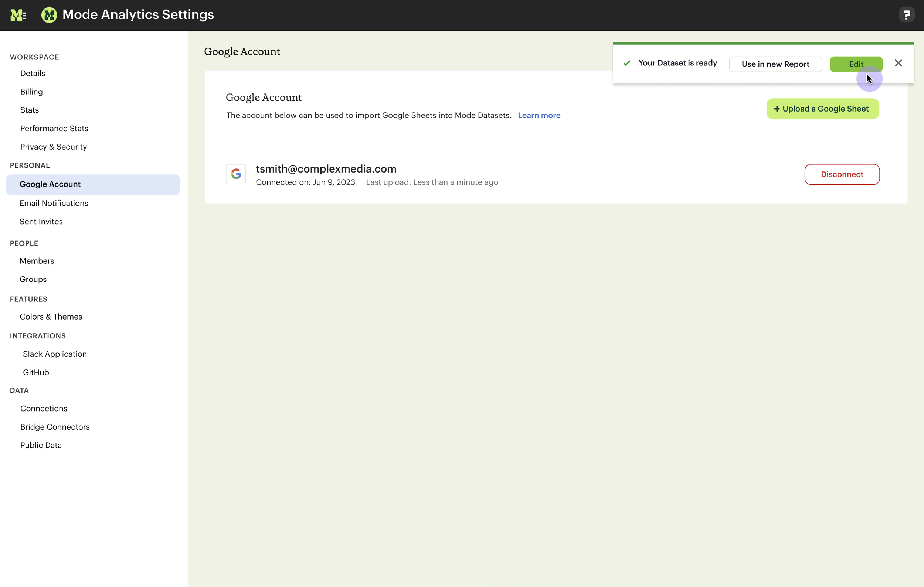Viewport: 924px width, 587px height.
Task: Dismiss the Dataset ready notification
Action: 898,63
